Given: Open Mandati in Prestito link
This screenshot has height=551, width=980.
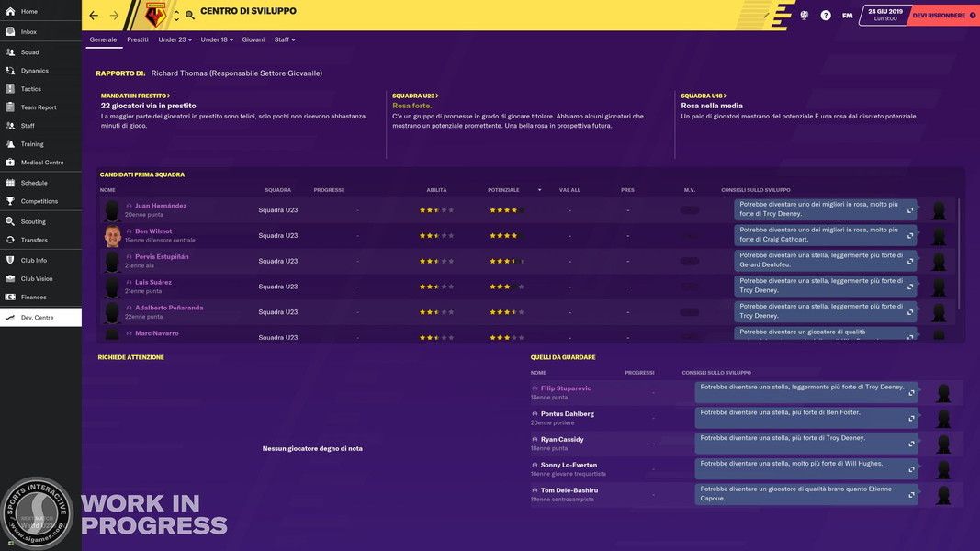Looking at the screenshot, I should coord(136,96).
